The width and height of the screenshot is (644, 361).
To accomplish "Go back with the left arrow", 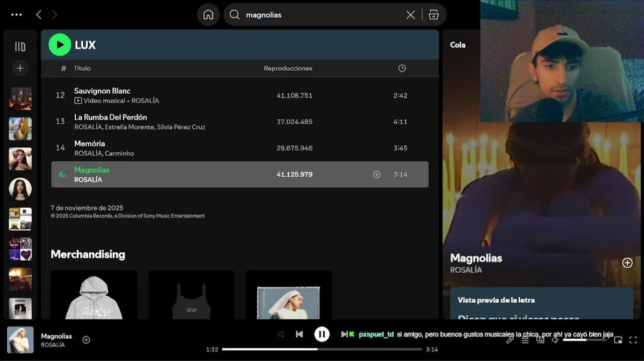I will coord(39,15).
